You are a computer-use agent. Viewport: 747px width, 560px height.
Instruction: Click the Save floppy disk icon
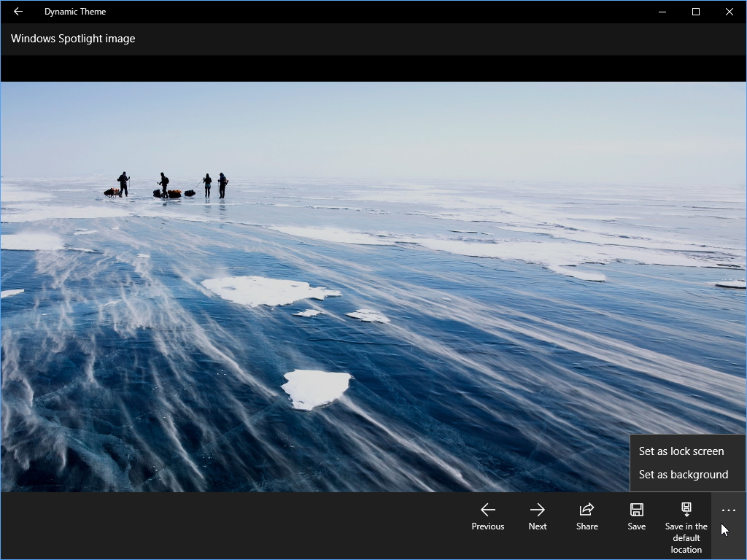(x=636, y=509)
